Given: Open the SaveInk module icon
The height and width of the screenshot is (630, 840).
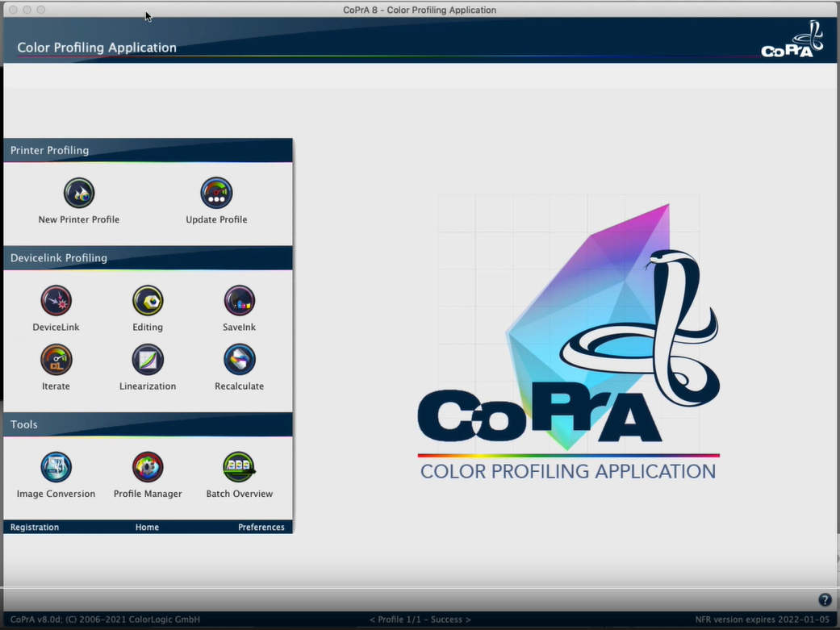Looking at the screenshot, I should (240, 301).
